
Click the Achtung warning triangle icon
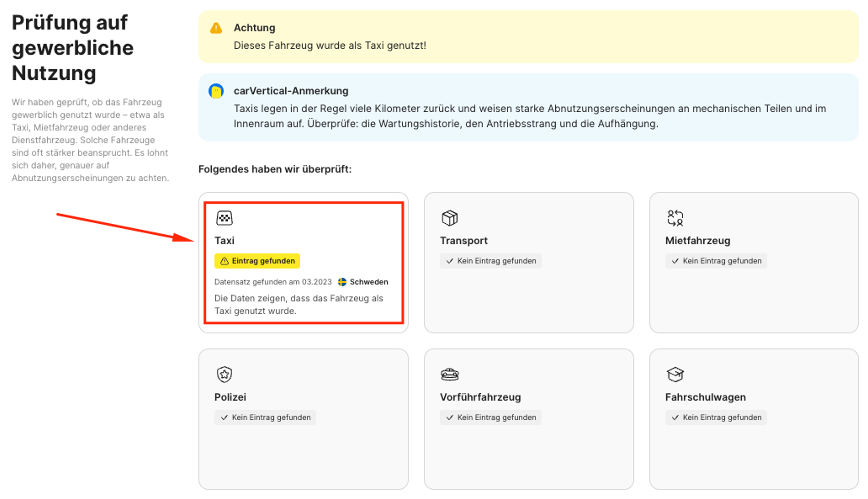215,28
